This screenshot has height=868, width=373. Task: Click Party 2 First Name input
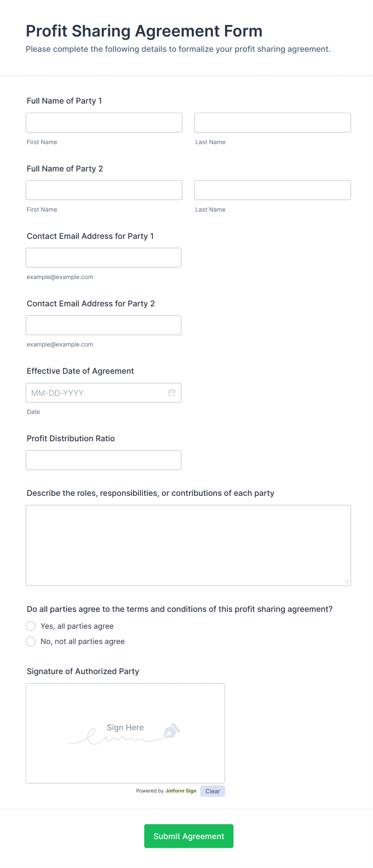tap(104, 190)
